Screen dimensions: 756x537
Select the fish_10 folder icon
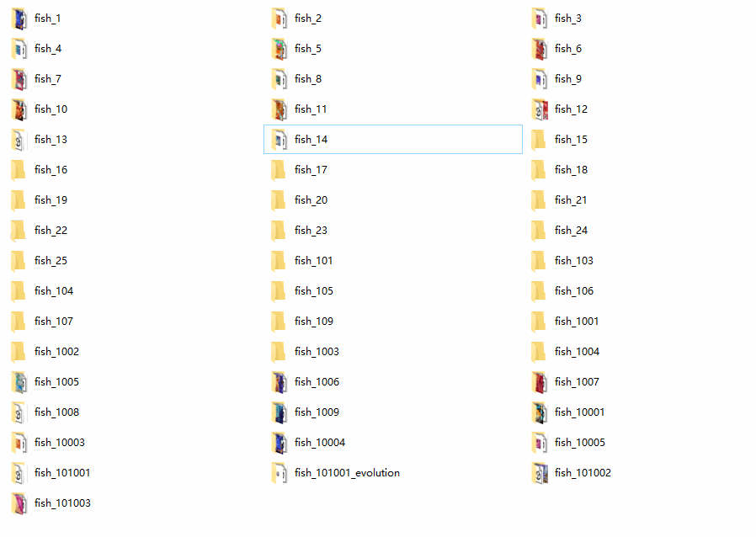click(19, 109)
